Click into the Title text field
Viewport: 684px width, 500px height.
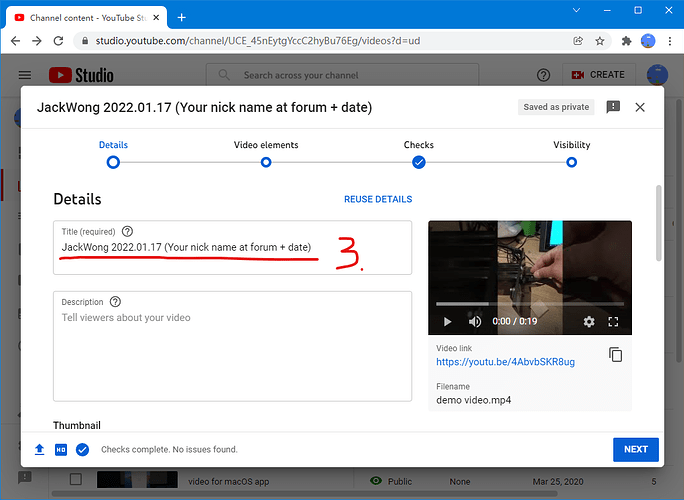233,247
